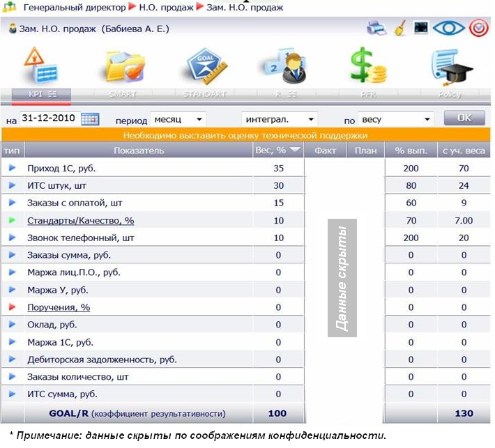This screenshot has width=495, height=448.
Task: Switch to the R rating tab
Action: [287, 94]
